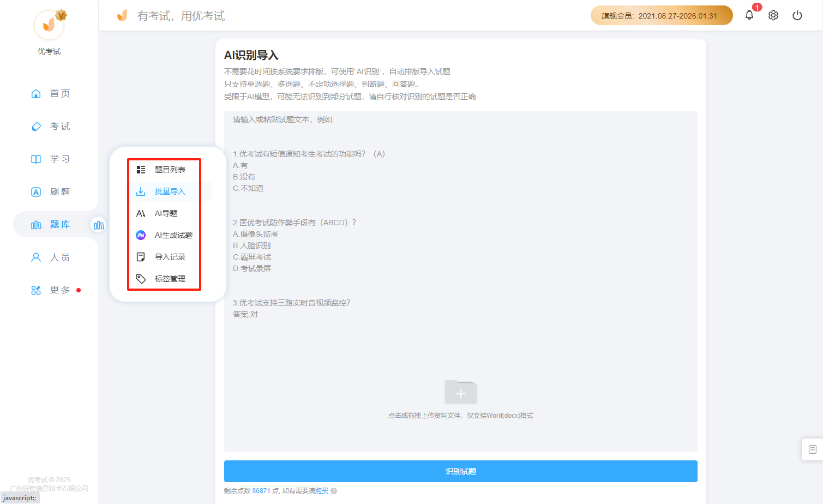Screen dimensions: 823x504
Task: Select 导入记录 submenu item
Action: (x=170, y=257)
